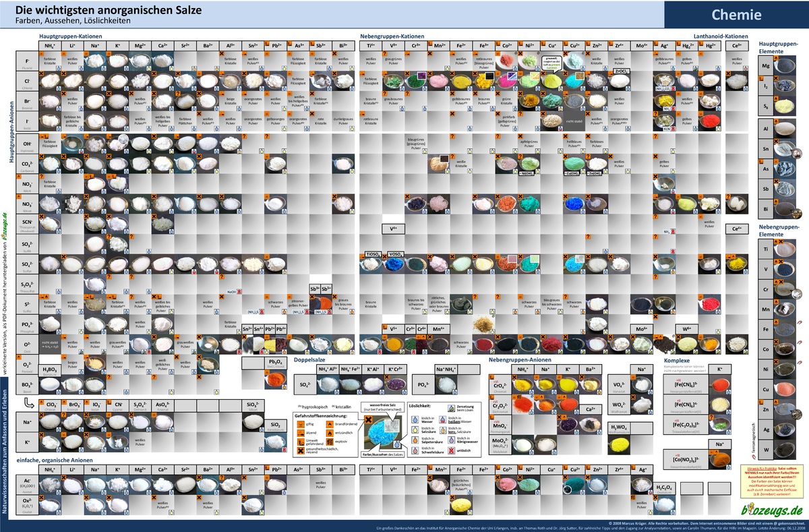The width and height of the screenshot is (809, 532).
Task: Select the 'löslich in Salzsäure' yellow droplet icon
Action: click(415, 429)
